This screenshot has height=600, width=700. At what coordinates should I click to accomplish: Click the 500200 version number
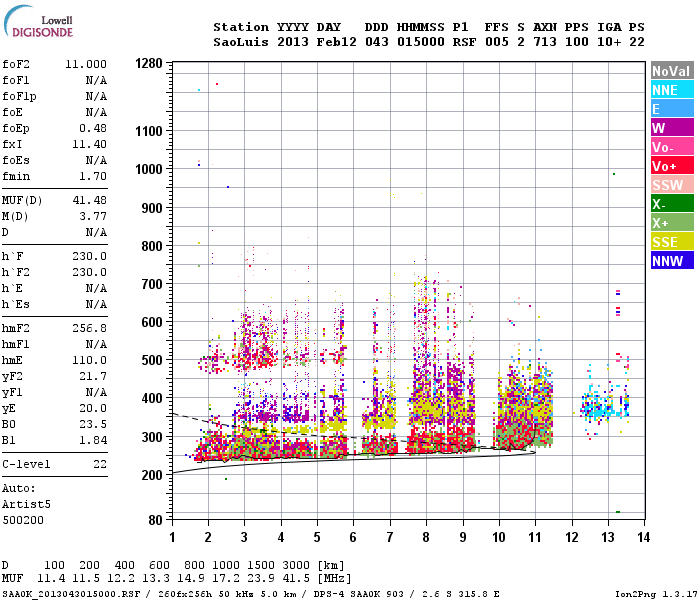tap(23, 520)
